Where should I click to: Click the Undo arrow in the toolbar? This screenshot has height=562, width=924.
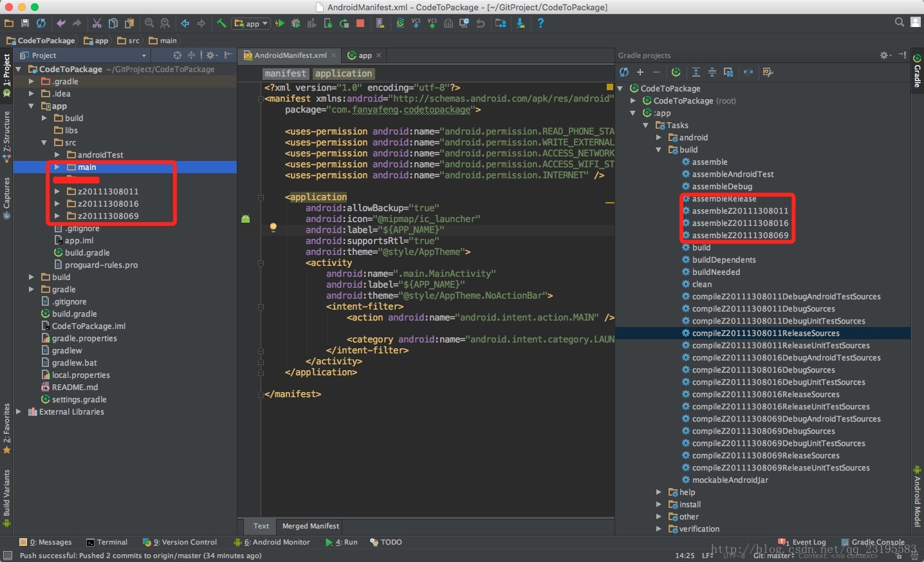click(x=61, y=23)
